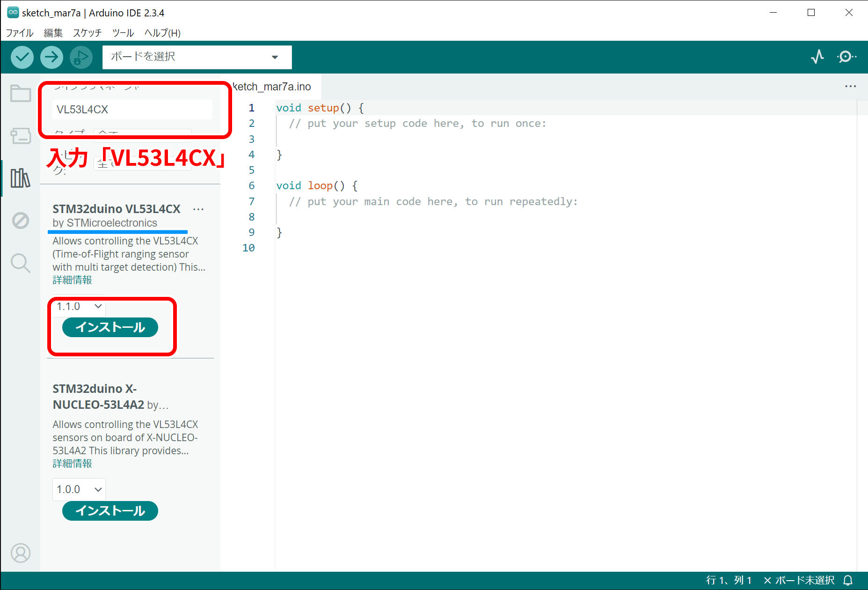Image resolution: width=868 pixels, height=590 pixels.
Task: Click the STM32duino VL53L4CX library title
Action: pyautogui.click(x=117, y=209)
